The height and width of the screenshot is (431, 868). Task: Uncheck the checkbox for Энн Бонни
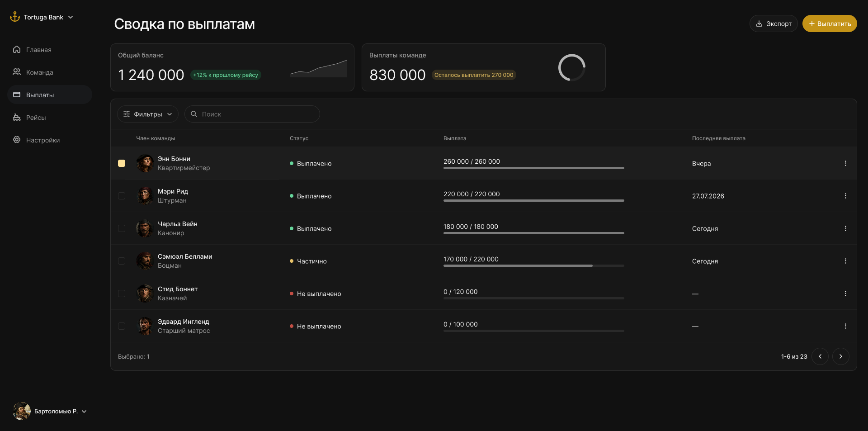tap(122, 163)
